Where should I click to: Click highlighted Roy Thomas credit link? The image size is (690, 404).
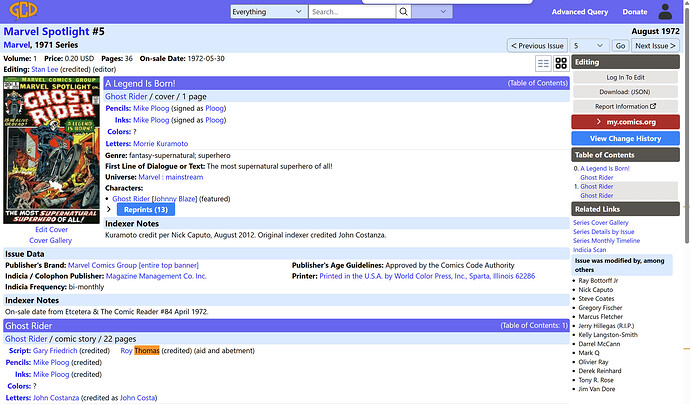coord(140,351)
